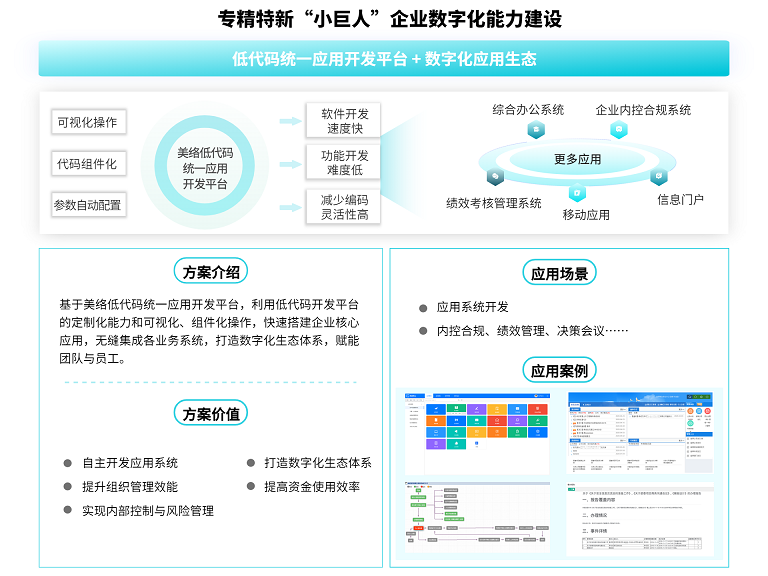Open the colorful app grid screenshot thumbnail
Screen dimensions: 768x576
tap(478, 431)
